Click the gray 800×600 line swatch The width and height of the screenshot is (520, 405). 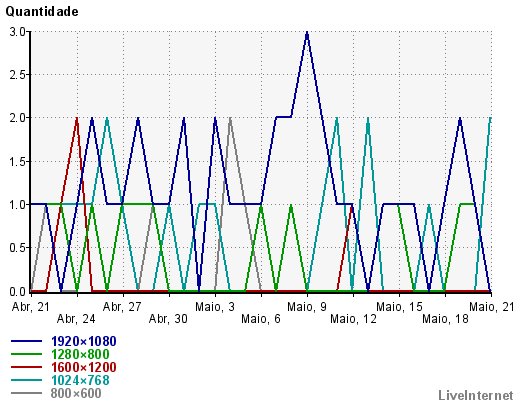[x=26, y=393]
